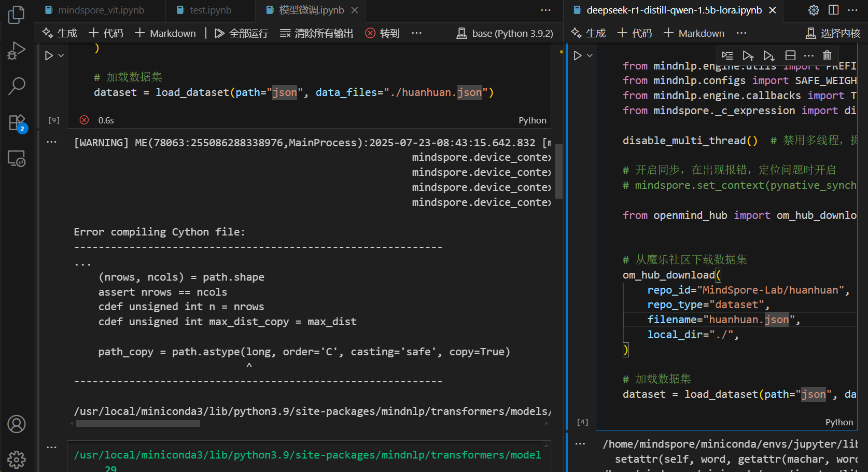Click the horizontal scrollbar under cell output
This screenshot has height=472, width=868.
click(x=138, y=424)
